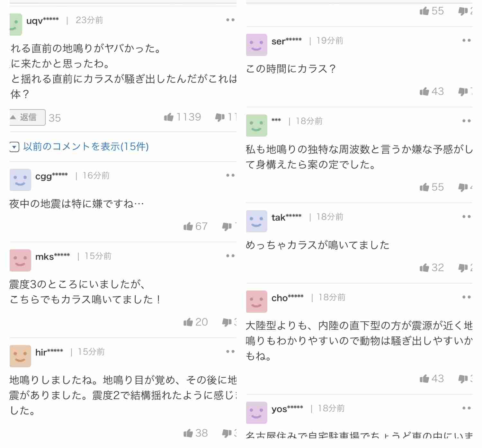This screenshot has height=448, width=482.
Task: Click the dropdown arrow beside 以前のコメント
Action: [x=14, y=147]
